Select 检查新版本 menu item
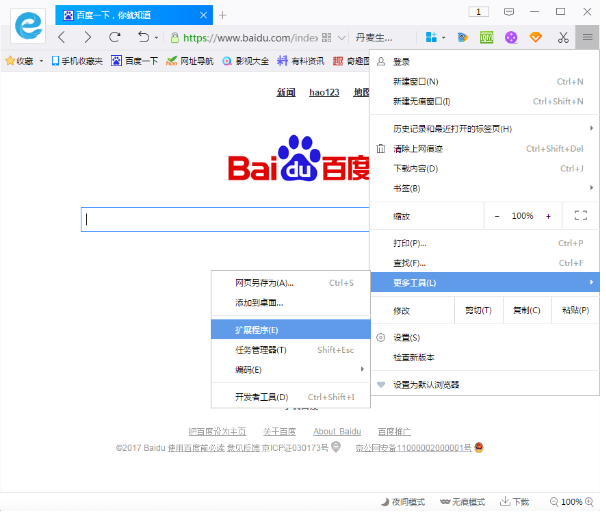This screenshot has width=606, height=512. [x=484, y=357]
